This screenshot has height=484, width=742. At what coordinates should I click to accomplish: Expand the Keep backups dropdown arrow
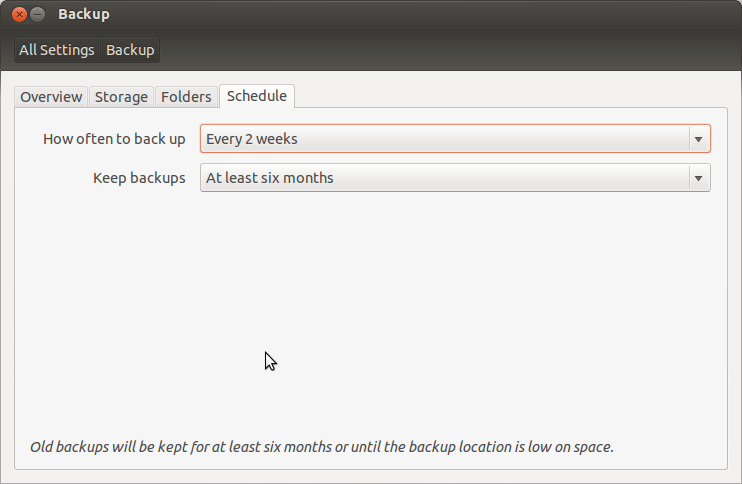click(698, 178)
